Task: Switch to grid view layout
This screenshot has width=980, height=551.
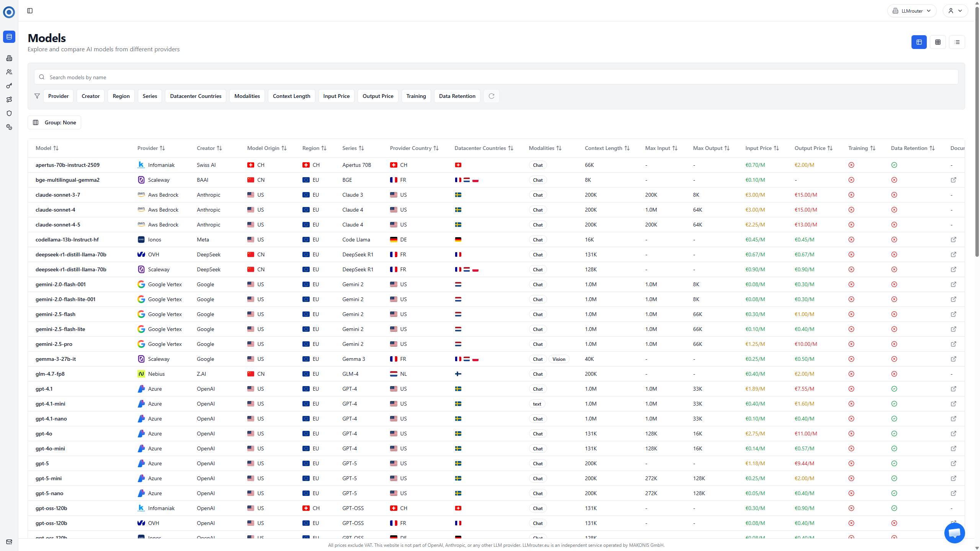Action: [x=938, y=42]
